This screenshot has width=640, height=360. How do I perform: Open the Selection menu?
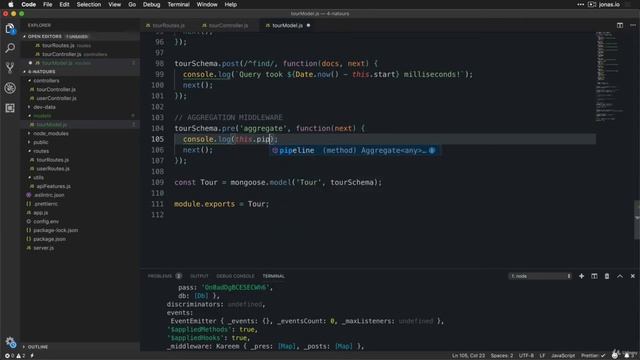click(89, 4)
